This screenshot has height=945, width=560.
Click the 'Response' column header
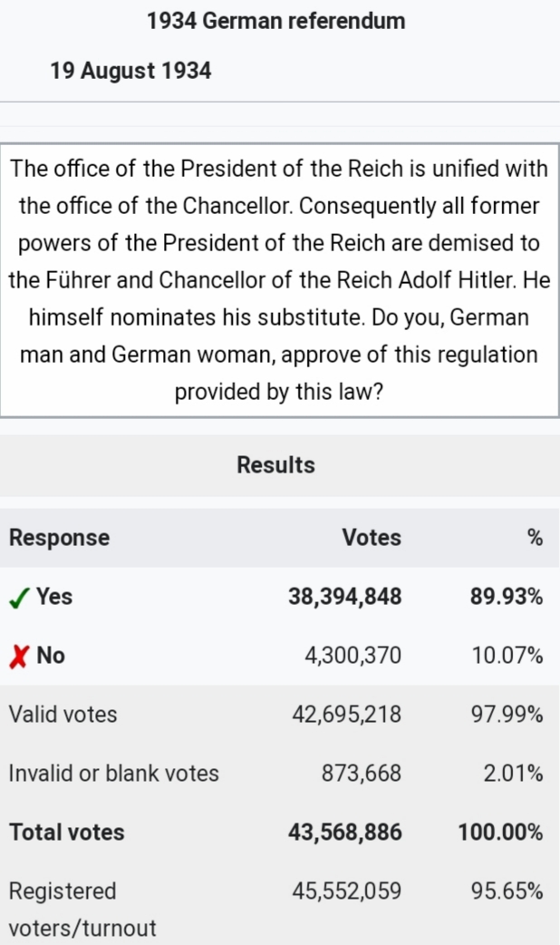pyautogui.click(x=59, y=538)
